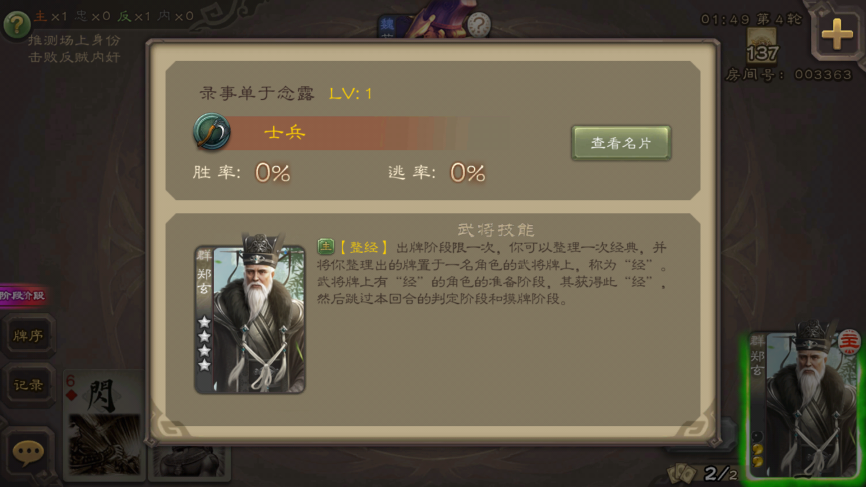Click the partially hidden second hand card
The image size is (866, 487).
coord(189,462)
